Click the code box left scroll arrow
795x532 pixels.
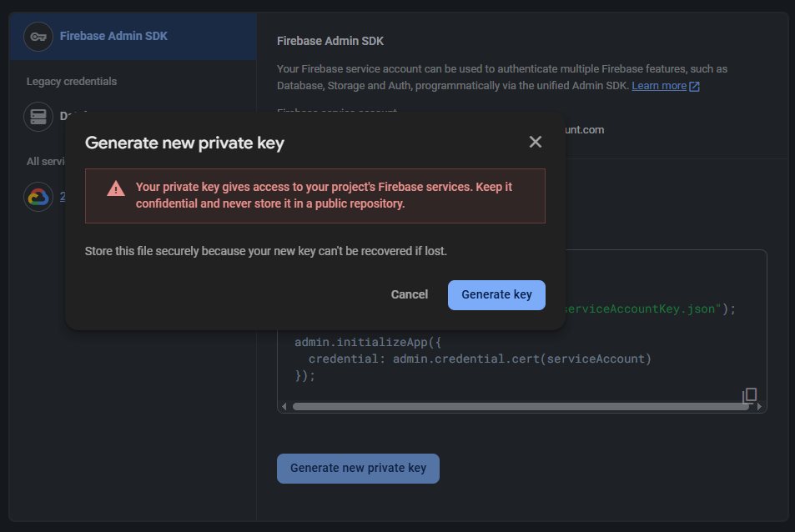[x=284, y=406]
